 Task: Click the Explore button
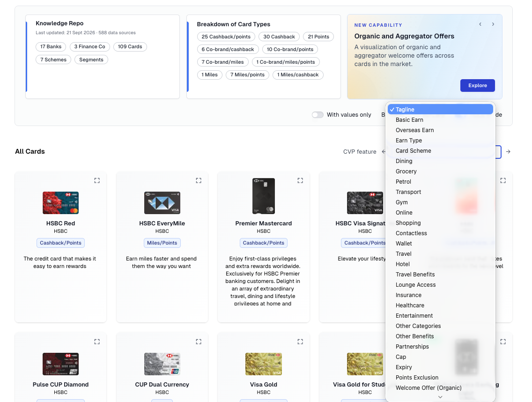tap(477, 86)
